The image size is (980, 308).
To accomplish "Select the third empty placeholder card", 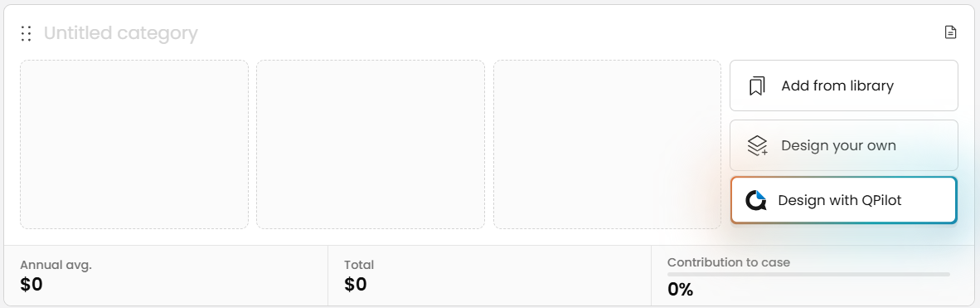I will pos(608,144).
